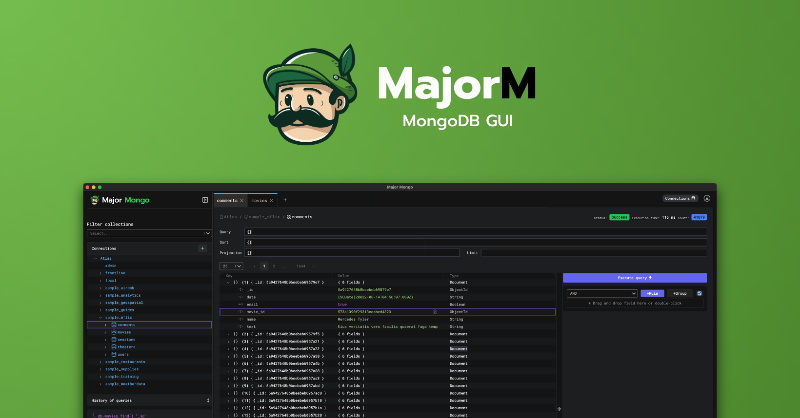Go to results page 2
The image size is (800, 418).
click(274, 266)
